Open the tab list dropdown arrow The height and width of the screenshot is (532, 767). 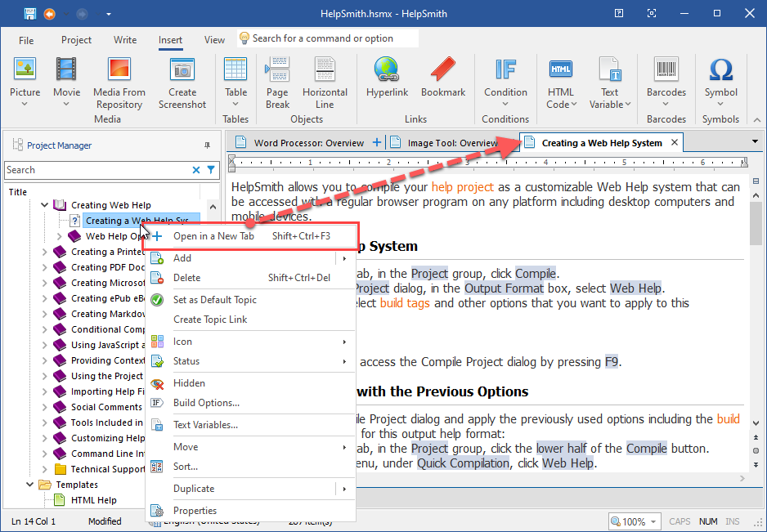(756, 142)
